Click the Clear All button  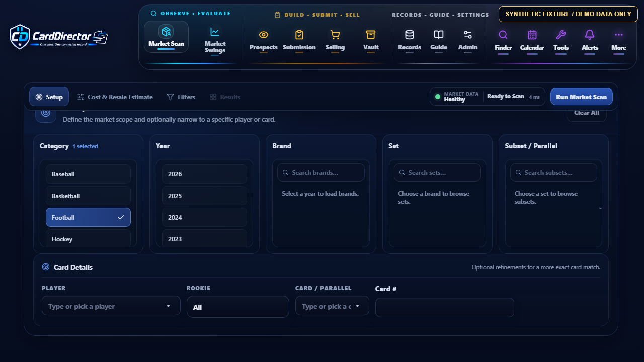[587, 113]
